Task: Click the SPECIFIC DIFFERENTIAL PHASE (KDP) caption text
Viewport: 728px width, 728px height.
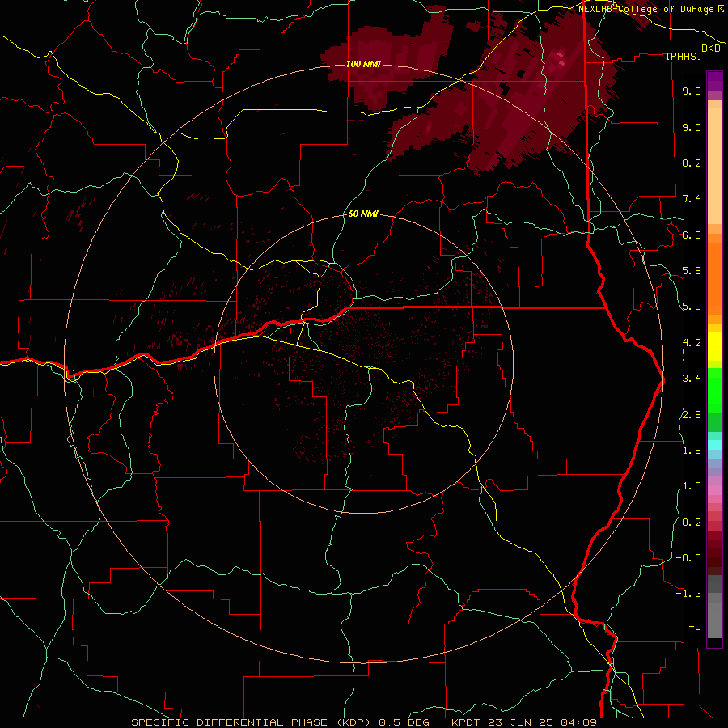Action: click(x=252, y=722)
